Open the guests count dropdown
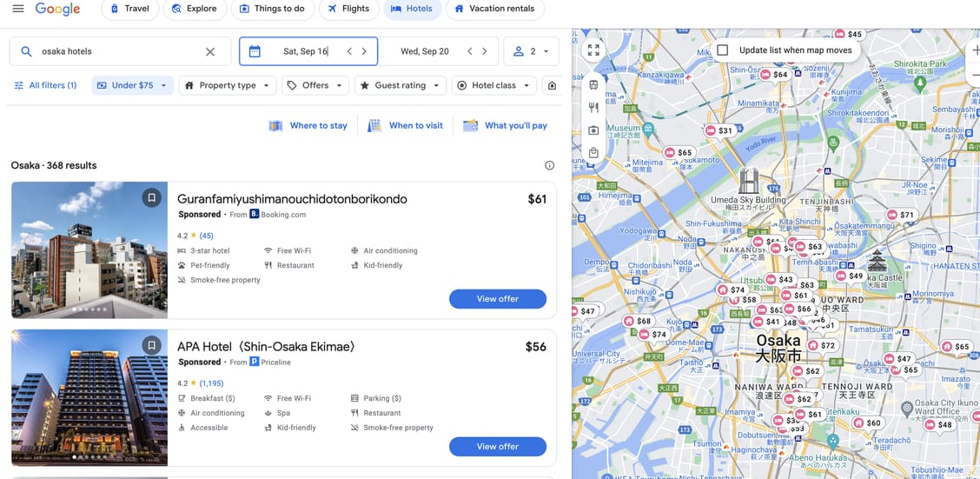Screen dimensions: 980x479 (532, 51)
